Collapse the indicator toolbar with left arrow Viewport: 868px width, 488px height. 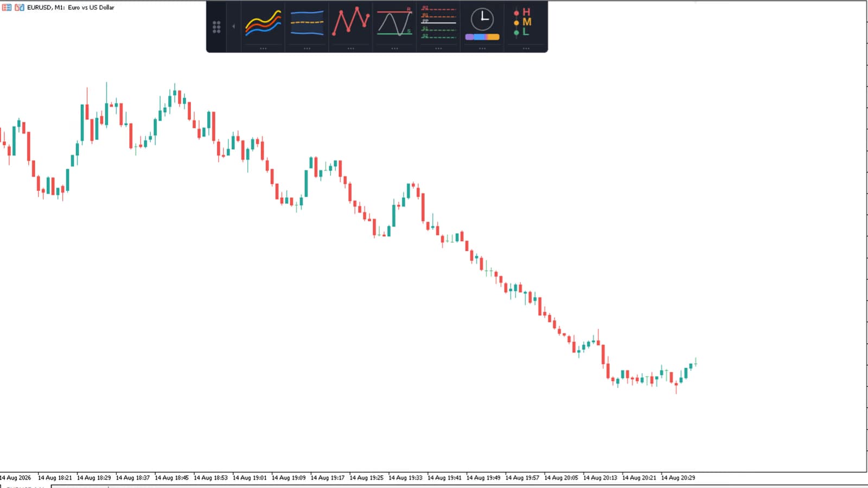tap(233, 27)
